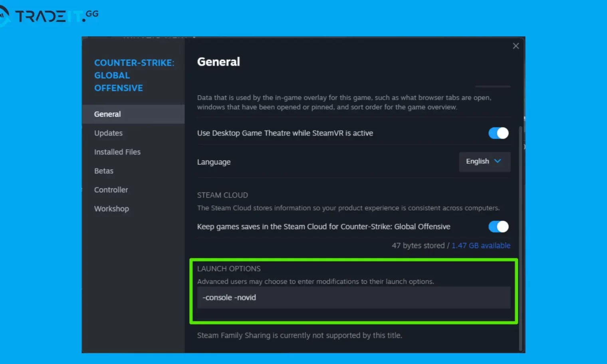The image size is (607, 364).
Task: Select the General tab in sidebar
Action: (x=133, y=114)
